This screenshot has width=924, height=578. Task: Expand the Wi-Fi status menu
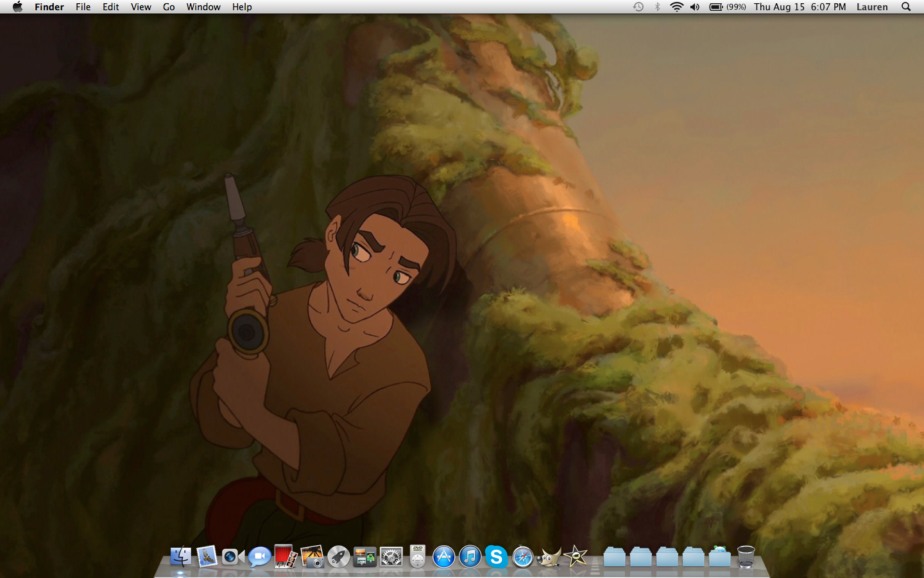[676, 7]
